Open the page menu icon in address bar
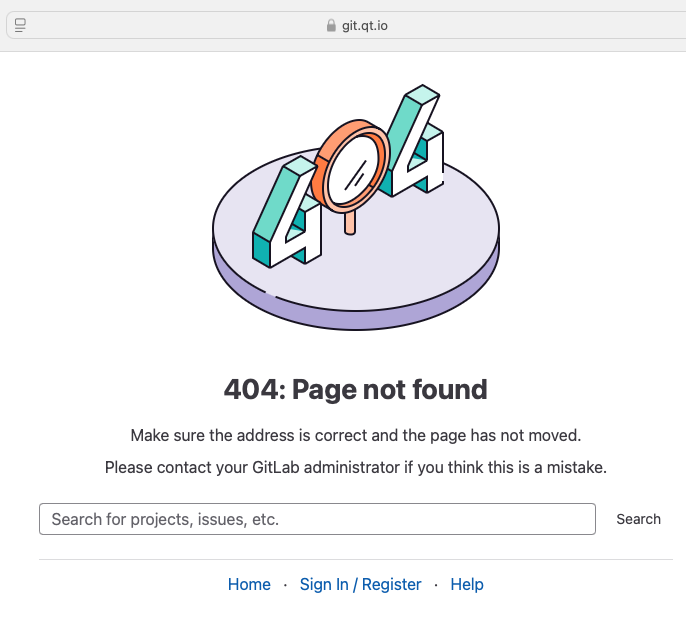Image resolution: width=686 pixels, height=641 pixels. pyautogui.click(x=20, y=25)
